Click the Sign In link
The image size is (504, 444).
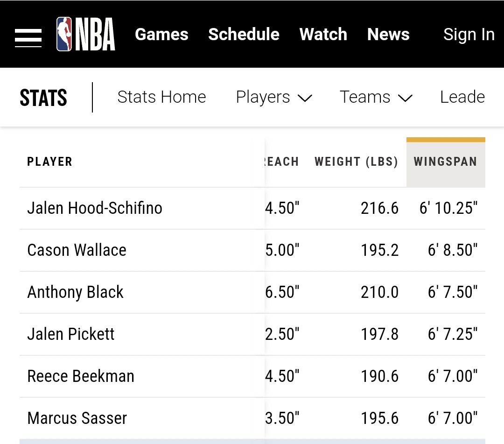pos(469,34)
